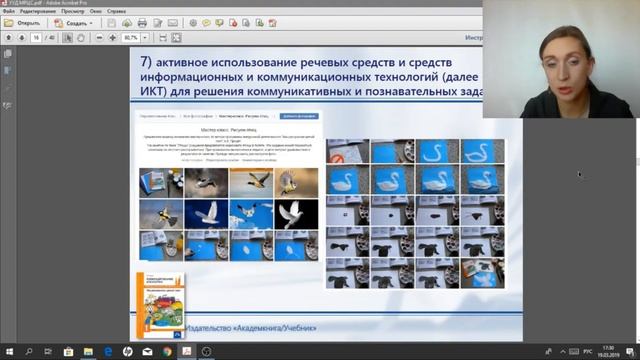Screen dimensions: 640x360
Task: Go to next page with down arrow
Action: point(22,38)
